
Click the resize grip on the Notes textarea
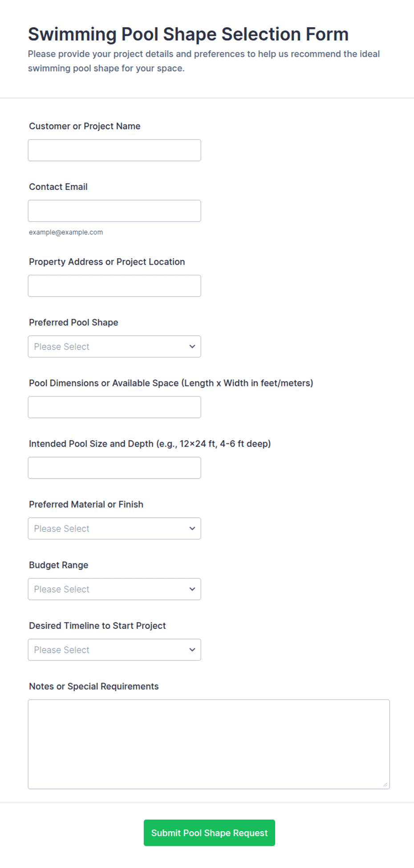[x=385, y=784]
